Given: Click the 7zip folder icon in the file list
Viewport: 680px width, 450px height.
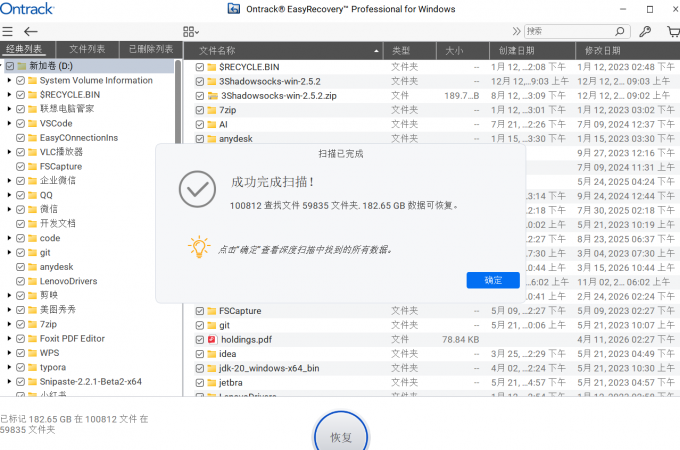Looking at the screenshot, I should click(x=212, y=110).
